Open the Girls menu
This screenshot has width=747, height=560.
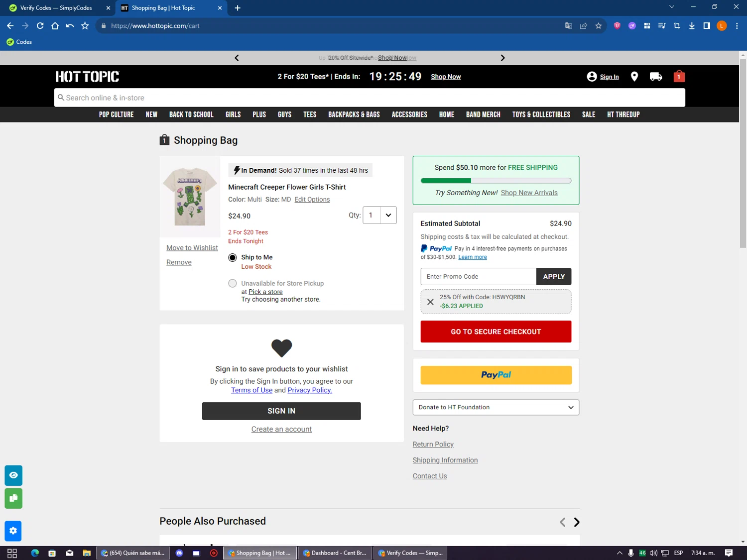click(x=233, y=114)
